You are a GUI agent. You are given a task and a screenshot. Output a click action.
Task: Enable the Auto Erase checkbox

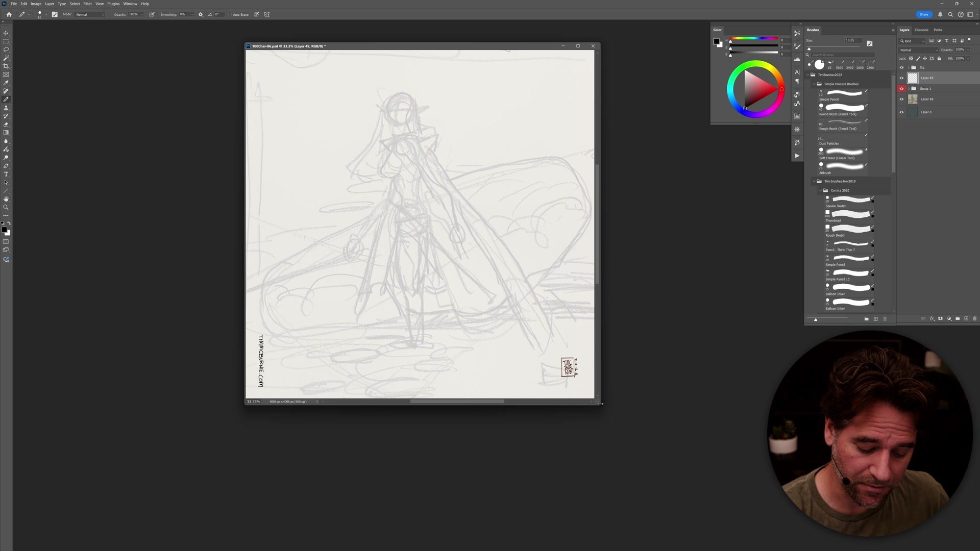click(x=230, y=14)
